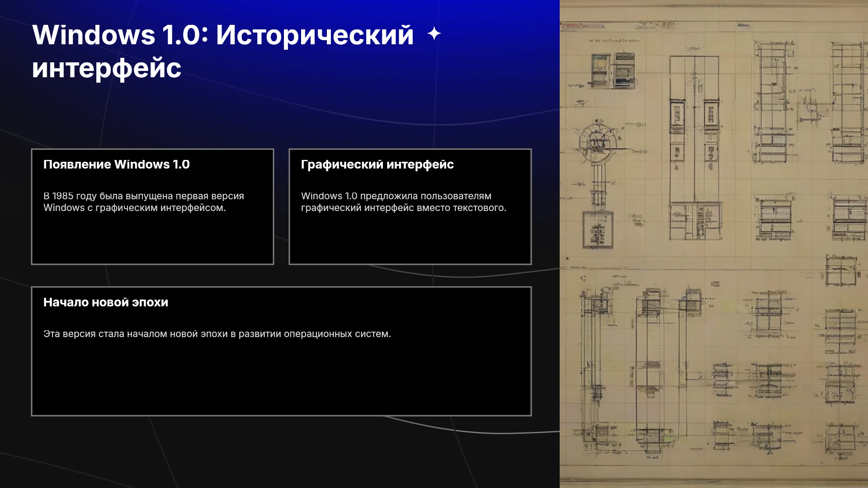The height and width of the screenshot is (488, 868).
Task: Select the empty area of the 'Начало новой эпохи' card
Action: [x=281, y=377]
